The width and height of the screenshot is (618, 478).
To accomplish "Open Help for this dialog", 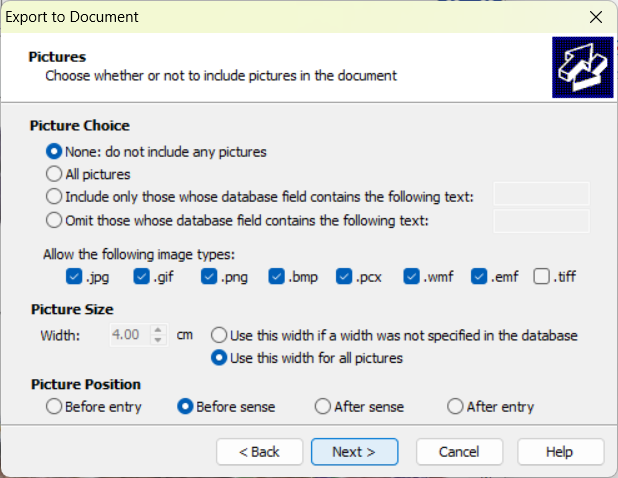I will point(559,452).
